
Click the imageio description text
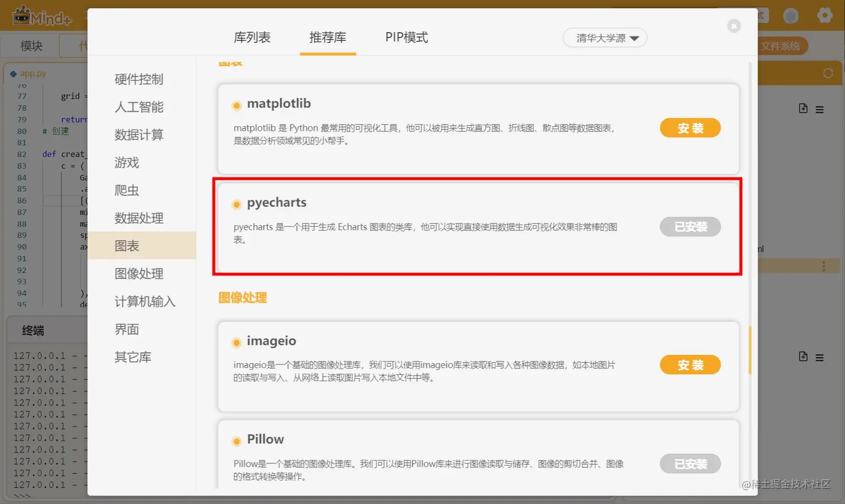pos(424,371)
